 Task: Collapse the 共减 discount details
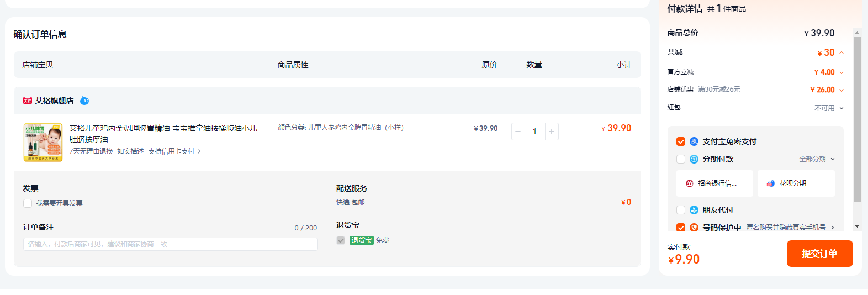[x=841, y=53]
